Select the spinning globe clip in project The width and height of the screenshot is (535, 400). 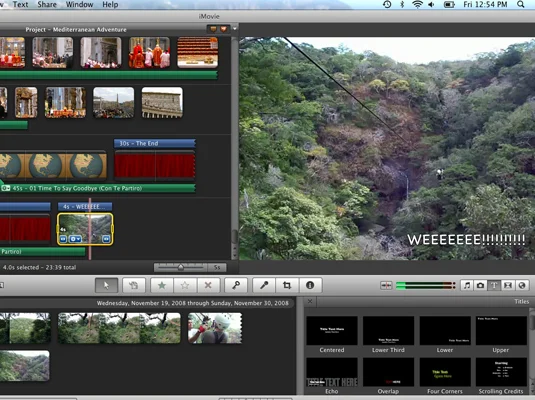click(x=53, y=166)
